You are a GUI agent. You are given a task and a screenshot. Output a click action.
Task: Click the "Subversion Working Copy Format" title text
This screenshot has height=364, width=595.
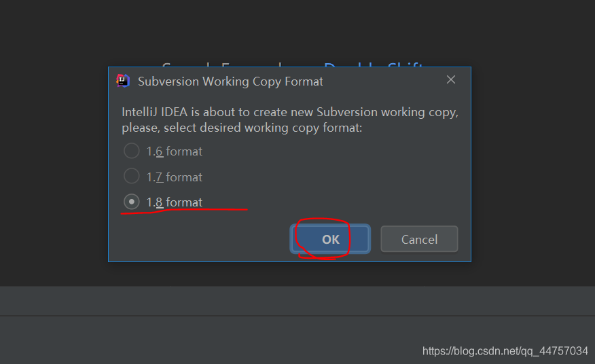(x=230, y=81)
